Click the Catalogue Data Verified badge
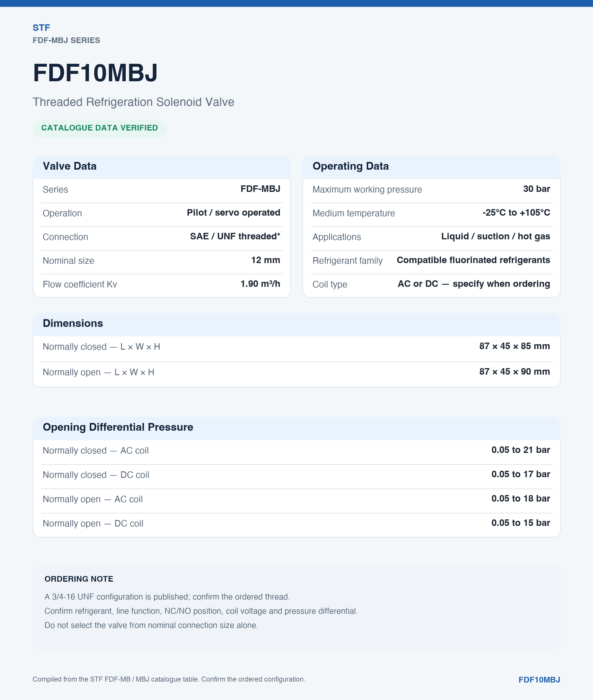Image resolution: width=593 pixels, height=700 pixels. point(100,128)
